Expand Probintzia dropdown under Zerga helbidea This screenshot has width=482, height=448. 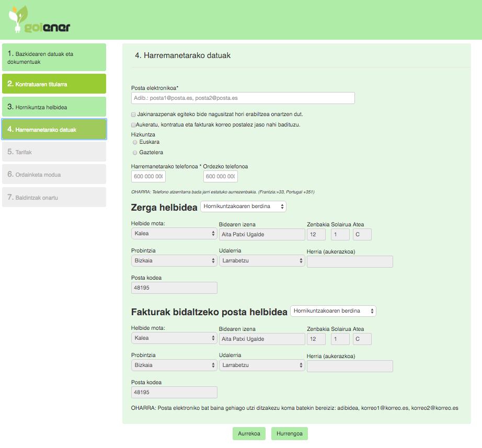click(x=174, y=260)
